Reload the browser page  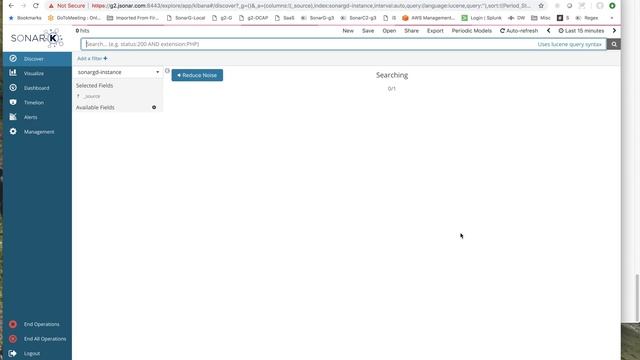point(36,6)
